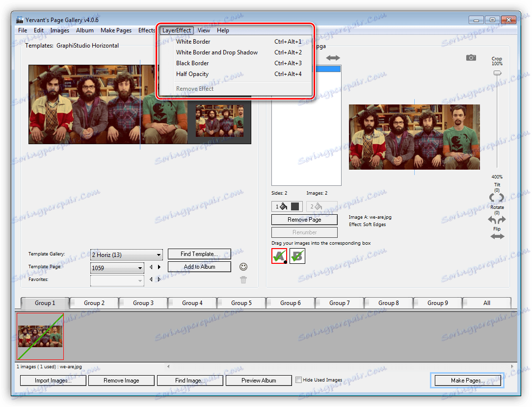Image resolution: width=532 pixels, height=407 pixels.
Task: Select image box B
Action: [x=297, y=256]
